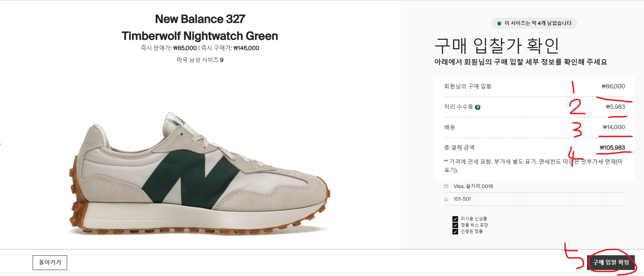The height and width of the screenshot is (276, 644).
Task: Toggle the 인증된 정품 checkbox
Action: [x=455, y=232]
